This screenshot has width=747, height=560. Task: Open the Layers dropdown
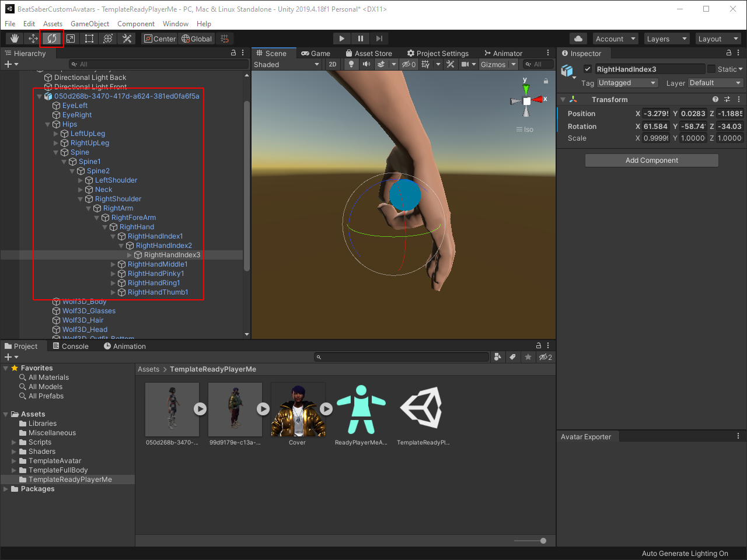point(667,38)
